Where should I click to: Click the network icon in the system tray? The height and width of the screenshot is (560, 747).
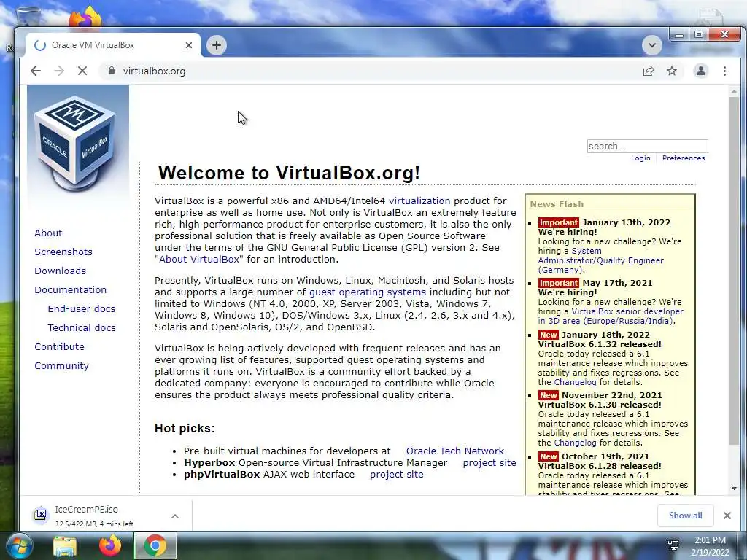tap(673, 545)
